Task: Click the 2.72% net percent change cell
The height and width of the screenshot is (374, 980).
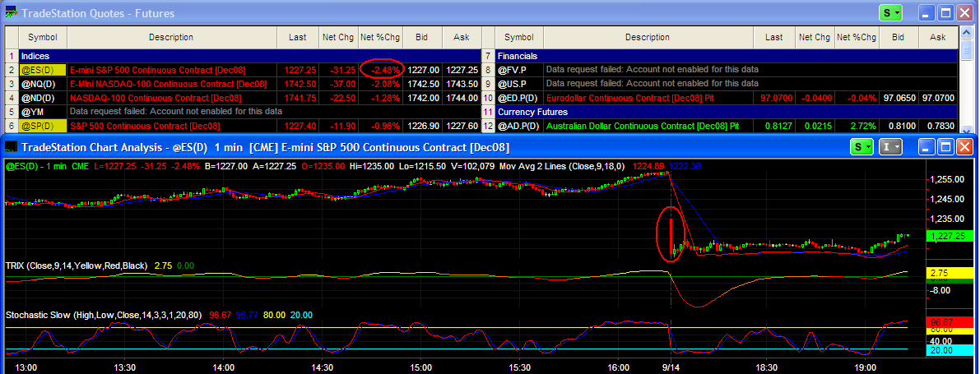Action: coord(857,126)
